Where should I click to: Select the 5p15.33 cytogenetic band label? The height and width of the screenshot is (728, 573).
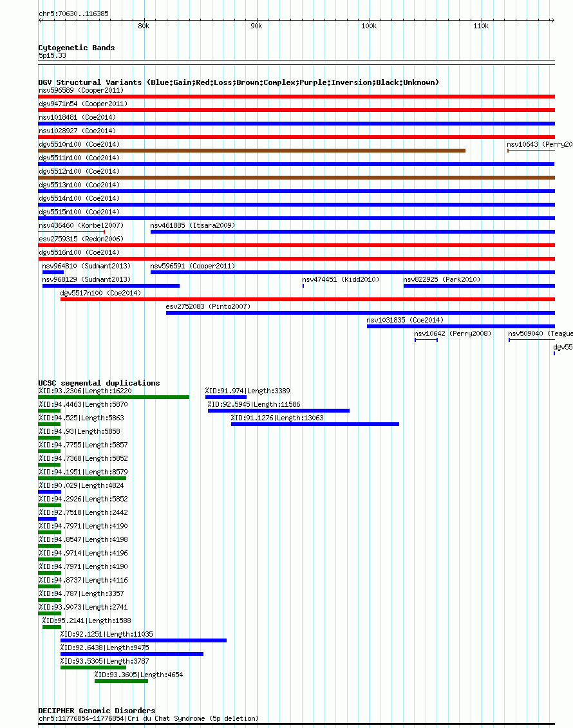(52, 55)
